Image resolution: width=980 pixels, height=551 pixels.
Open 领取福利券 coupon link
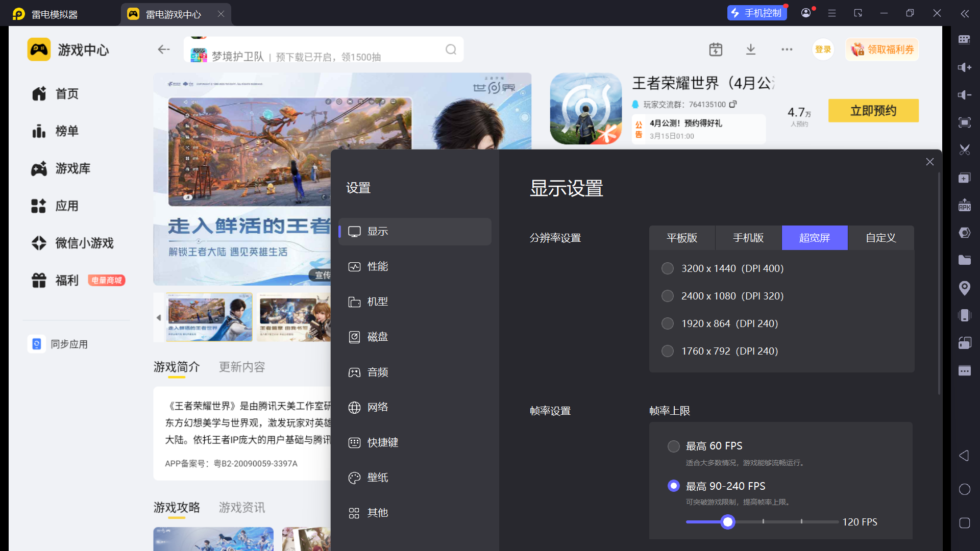pos(881,49)
